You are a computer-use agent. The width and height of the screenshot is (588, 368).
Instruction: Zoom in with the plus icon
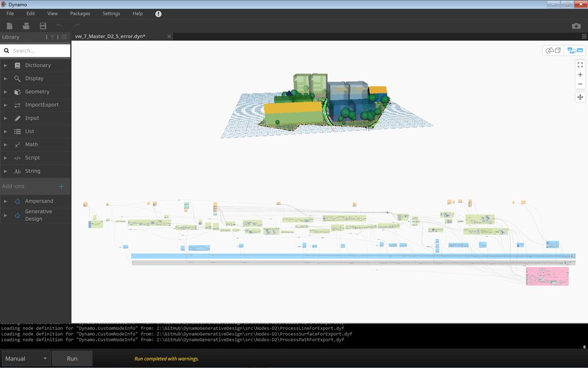tap(580, 75)
